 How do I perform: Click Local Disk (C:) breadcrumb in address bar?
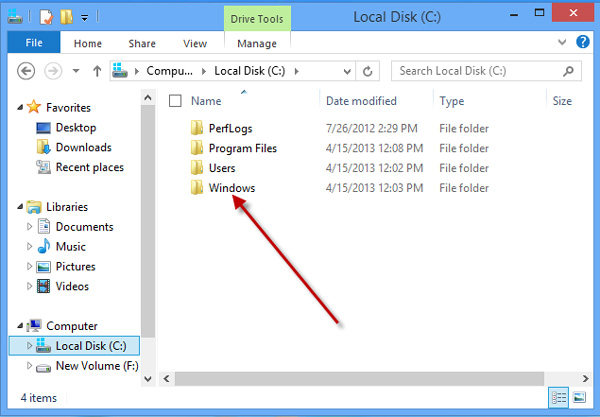click(x=249, y=71)
